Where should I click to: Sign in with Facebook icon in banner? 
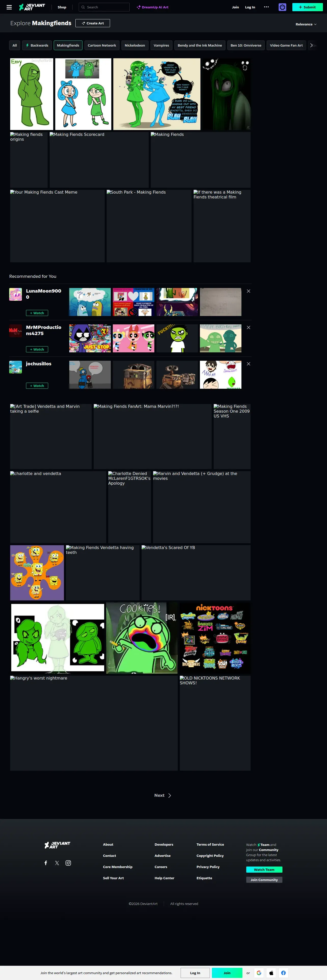(x=284, y=973)
